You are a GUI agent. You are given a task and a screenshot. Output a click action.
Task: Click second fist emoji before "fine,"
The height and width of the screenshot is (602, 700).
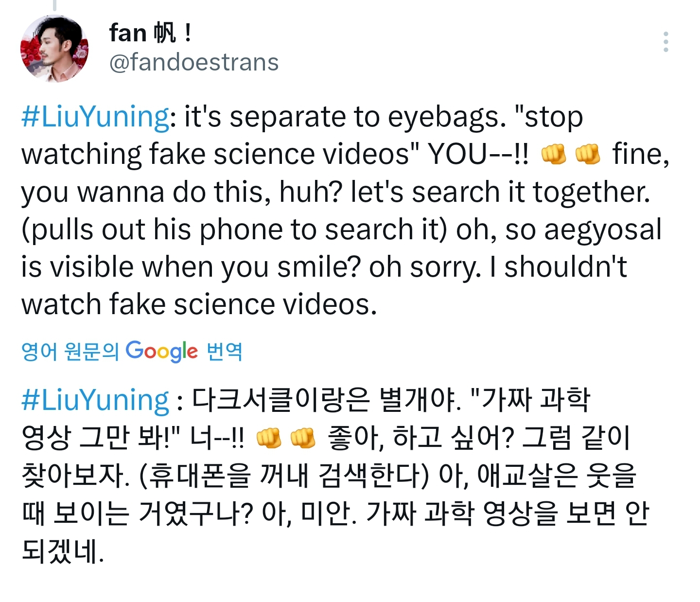pyautogui.click(x=587, y=155)
